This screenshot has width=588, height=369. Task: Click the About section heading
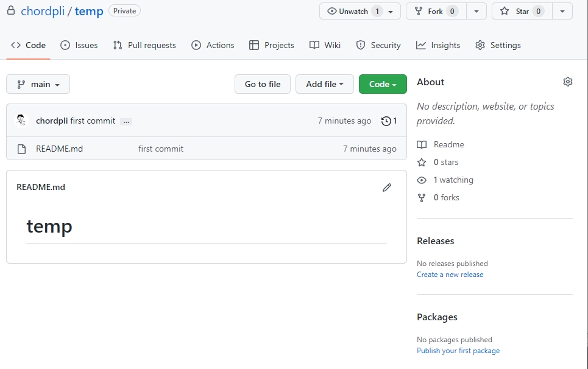point(431,82)
